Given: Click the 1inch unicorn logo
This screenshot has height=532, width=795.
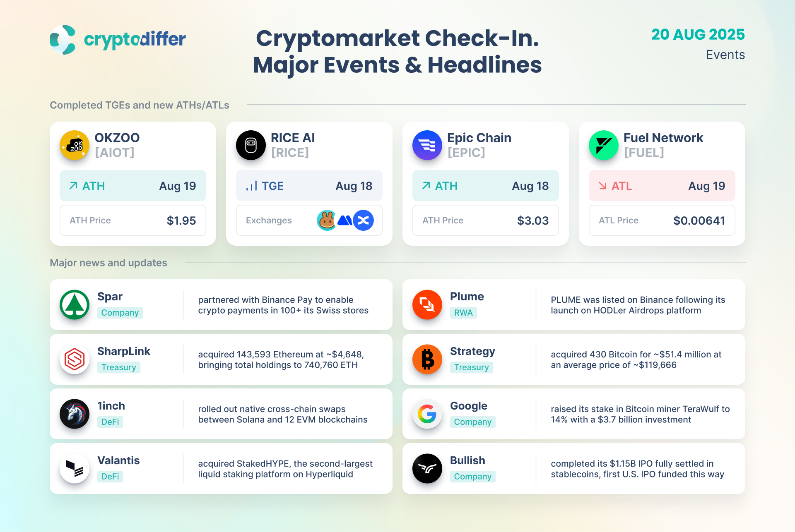Looking at the screenshot, I should (x=75, y=414).
